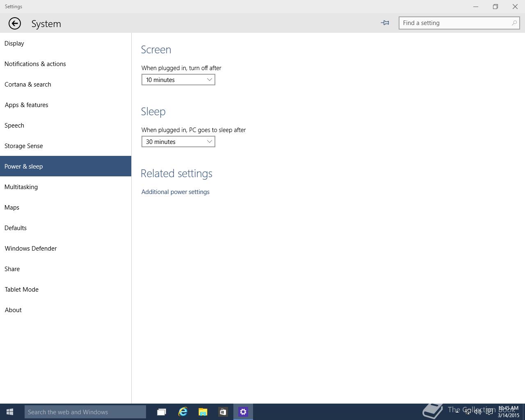Viewport: 525px width, 420px height.
Task: Open the taskbar clock showing 10:45 AM
Action: pos(508,412)
